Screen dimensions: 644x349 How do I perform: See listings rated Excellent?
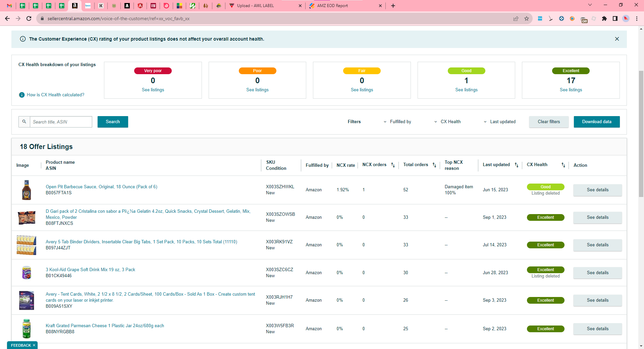571,90
